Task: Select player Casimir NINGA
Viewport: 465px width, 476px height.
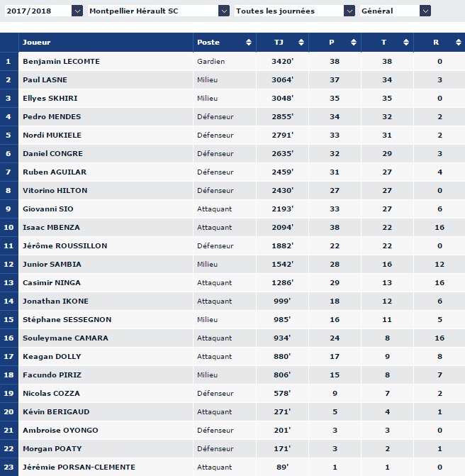Action: [52, 282]
